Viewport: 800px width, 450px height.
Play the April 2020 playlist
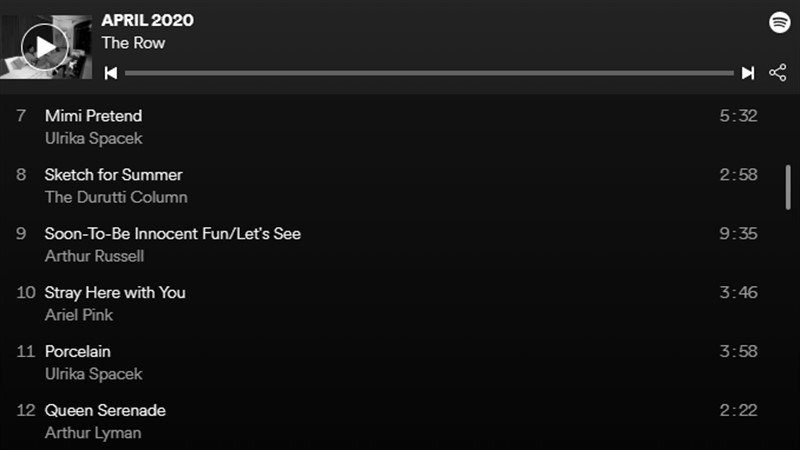coord(45,46)
